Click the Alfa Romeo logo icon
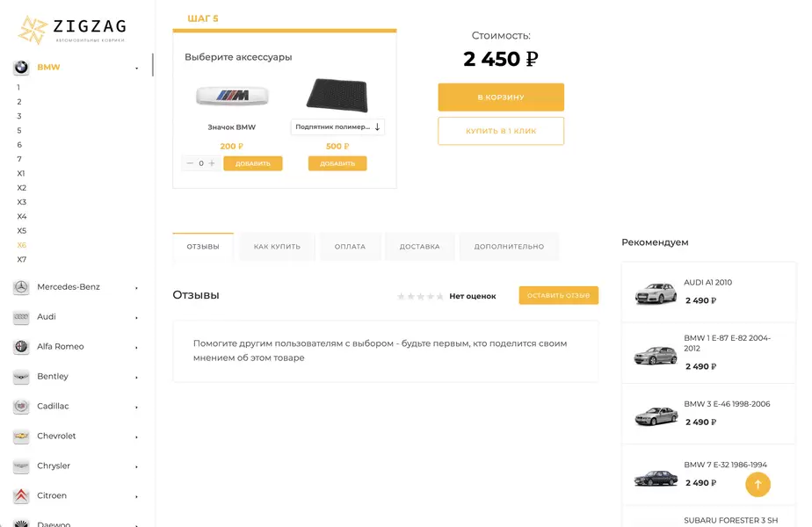The width and height of the screenshot is (812, 527). [21, 347]
